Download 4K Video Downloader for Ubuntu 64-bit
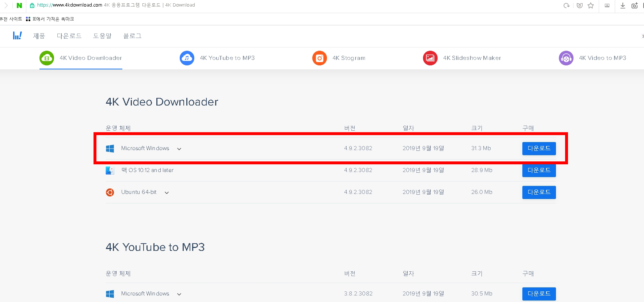Viewport: 644px width, 302px height. tap(539, 192)
